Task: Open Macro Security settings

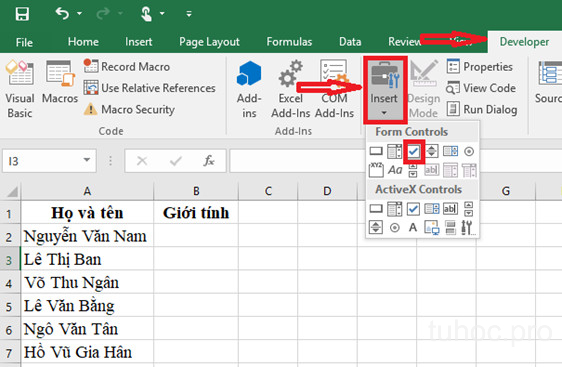Action: (129, 109)
